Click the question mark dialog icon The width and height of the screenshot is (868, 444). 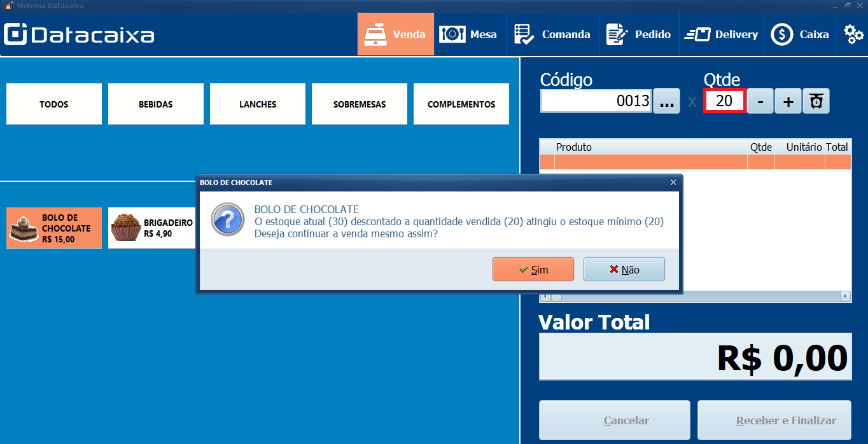tap(227, 219)
